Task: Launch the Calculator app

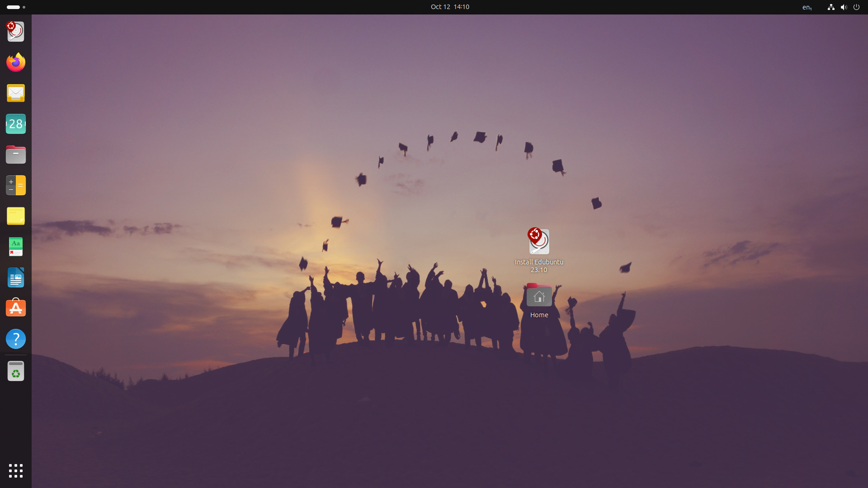Action: (x=16, y=185)
